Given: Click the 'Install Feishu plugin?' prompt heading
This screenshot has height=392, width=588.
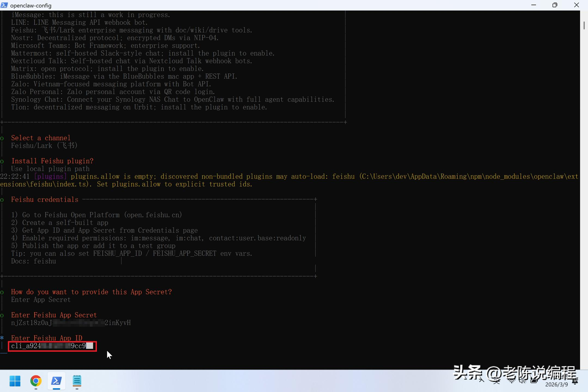Looking at the screenshot, I should click(x=52, y=161).
